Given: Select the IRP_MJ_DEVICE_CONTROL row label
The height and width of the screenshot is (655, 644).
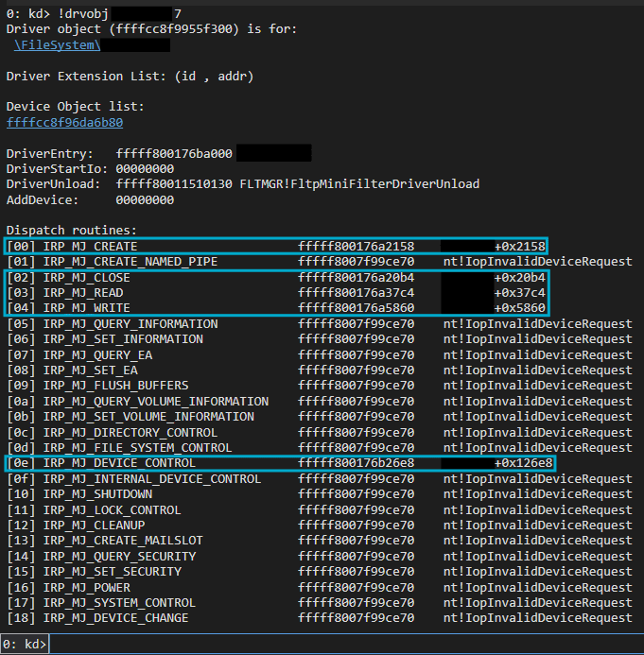Looking at the screenshot, I should (x=119, y=463).
